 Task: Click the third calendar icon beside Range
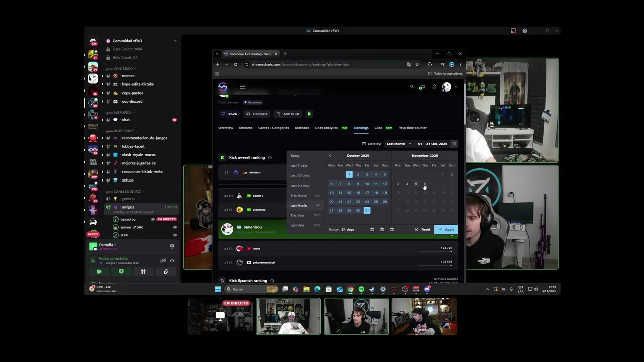tap(392, 230)
